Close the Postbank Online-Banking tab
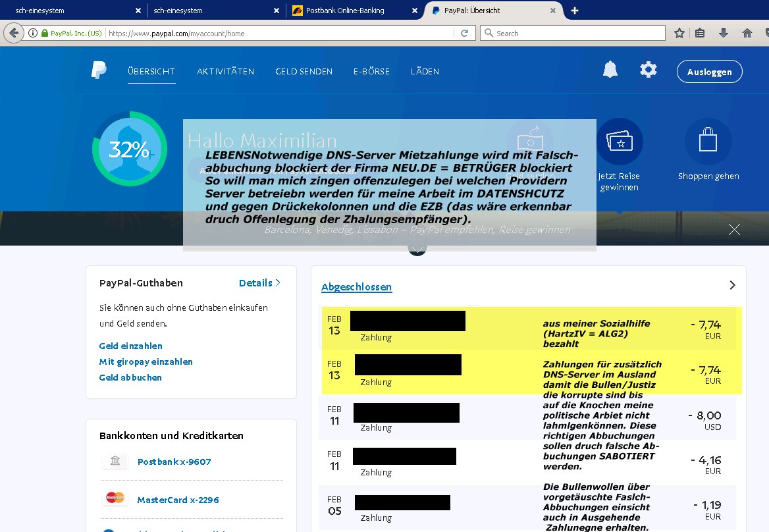Viewport: 769px width, 532px height. 415,11
